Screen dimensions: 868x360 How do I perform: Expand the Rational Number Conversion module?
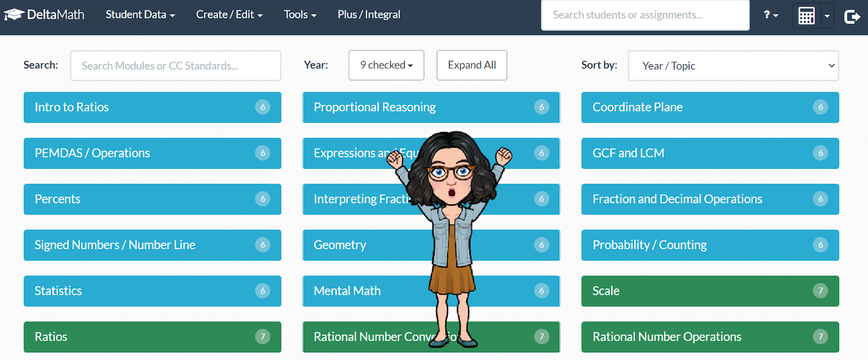431,337
